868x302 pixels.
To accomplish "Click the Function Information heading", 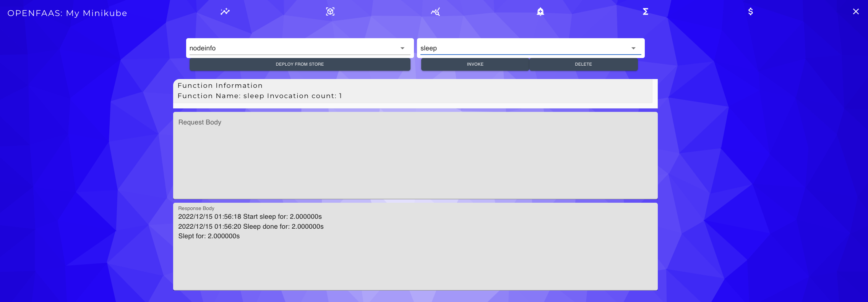I will [x=220, y=86].
